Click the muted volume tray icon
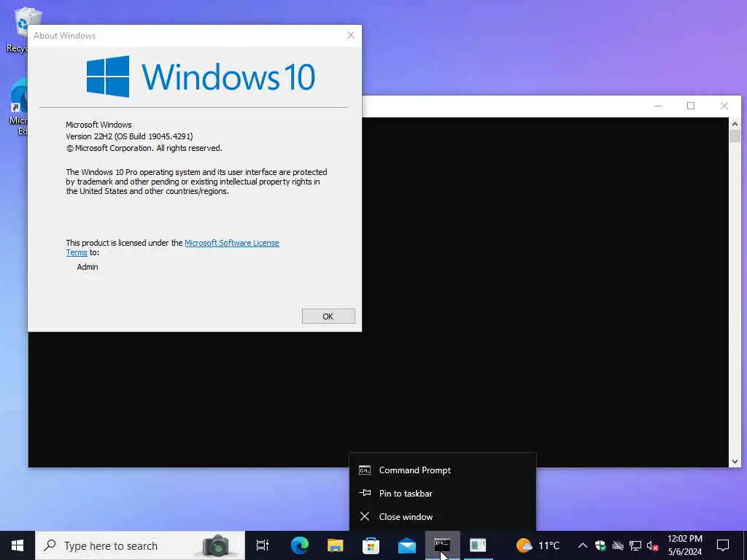Screen dimensions: 747x560 (652, 545)
